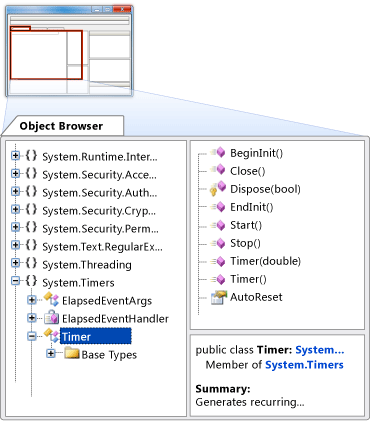Click the namespace braces icon for System.Timers
Screen dimensions: 370x421
[31, 281]
